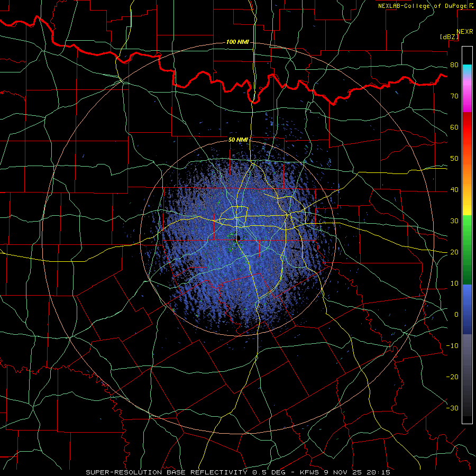Click the NEXR label near the legend
This screenshot has width=476, height=476.
(x=464, y=32)
